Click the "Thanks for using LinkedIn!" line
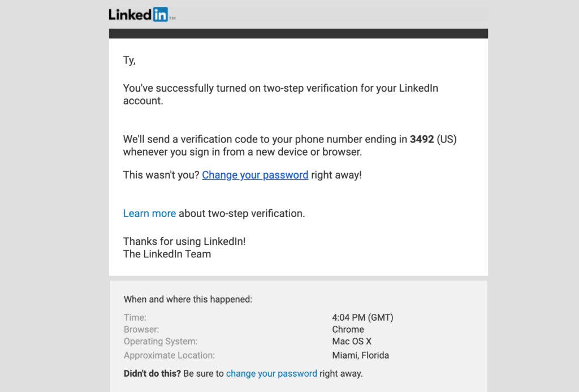Image resolution: width=579 pixels, height=392 pixels. click(x=184, y=242)
